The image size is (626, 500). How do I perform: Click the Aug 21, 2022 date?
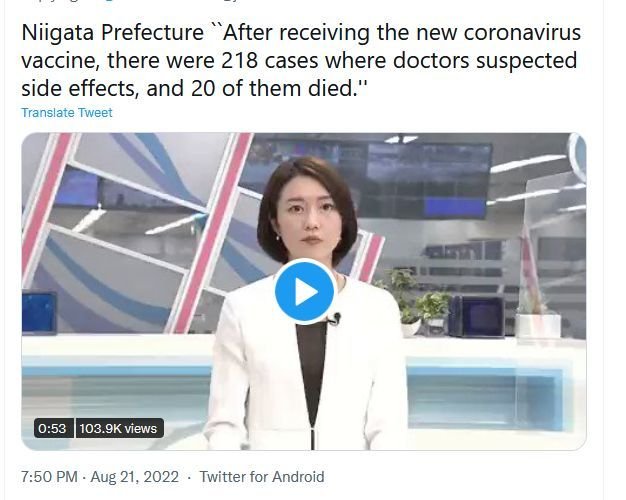(135, 477)
